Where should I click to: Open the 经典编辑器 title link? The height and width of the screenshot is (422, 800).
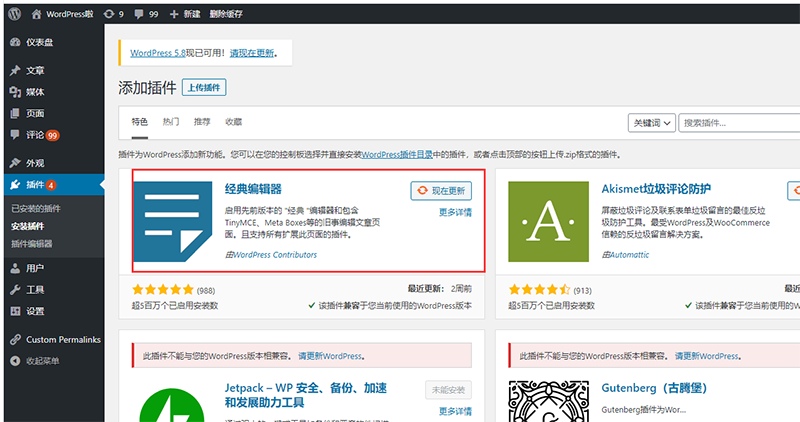(253, 189)
